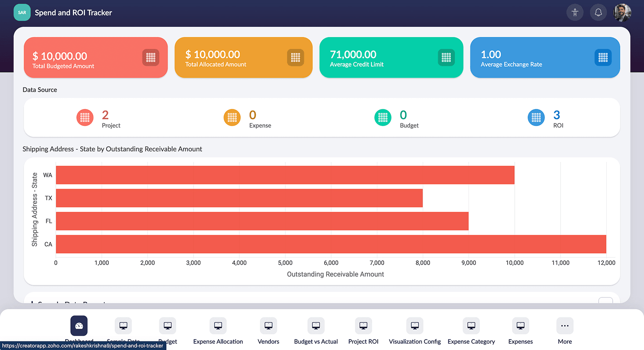Select the Sample Data navigation icon
The image size is (644, 350).
click(x=123, y=326)
